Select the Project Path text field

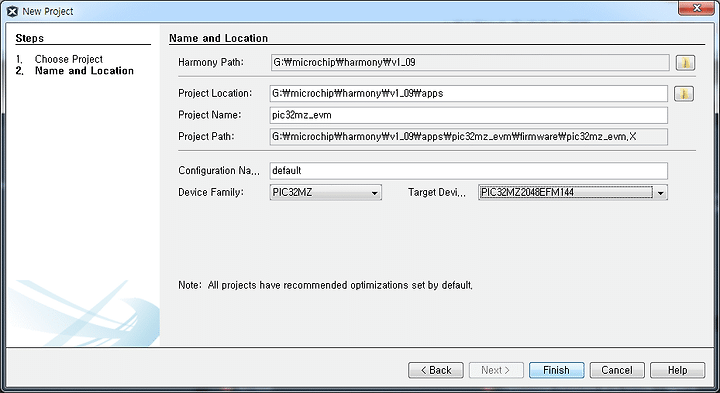coord(469,137)
